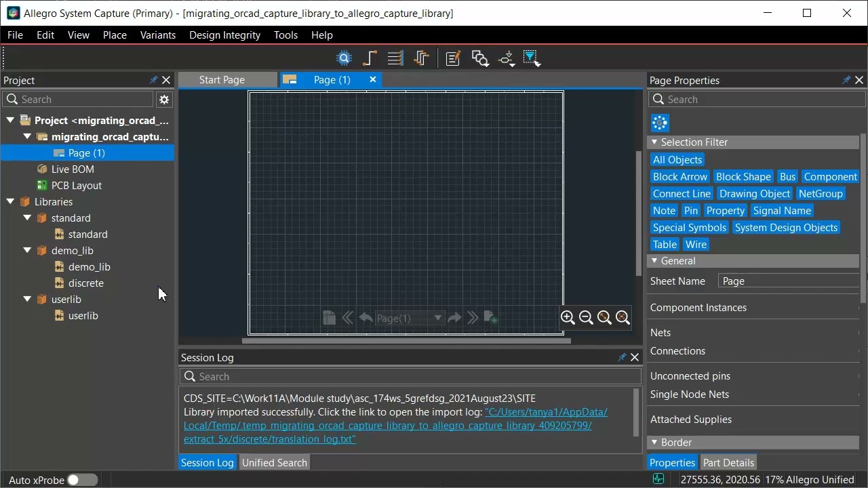The image size is (868, 488).
Task: Toggle the All Objects selection filter
Action: (x=677, y=160)
